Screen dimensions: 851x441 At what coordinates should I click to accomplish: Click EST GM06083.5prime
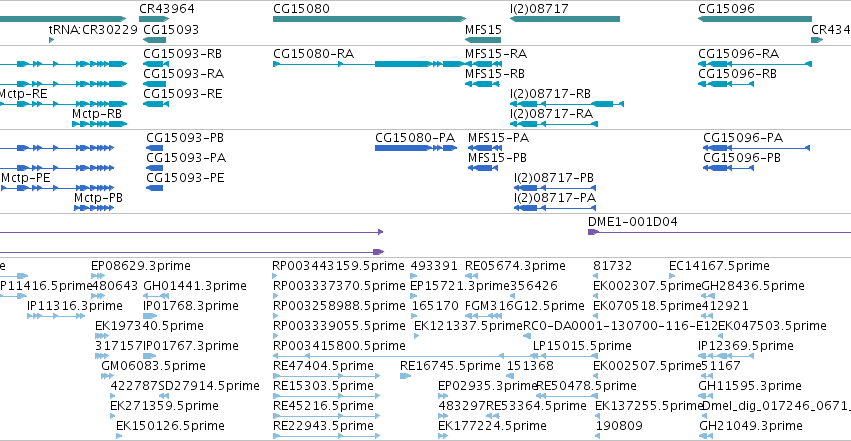[153, 366]
